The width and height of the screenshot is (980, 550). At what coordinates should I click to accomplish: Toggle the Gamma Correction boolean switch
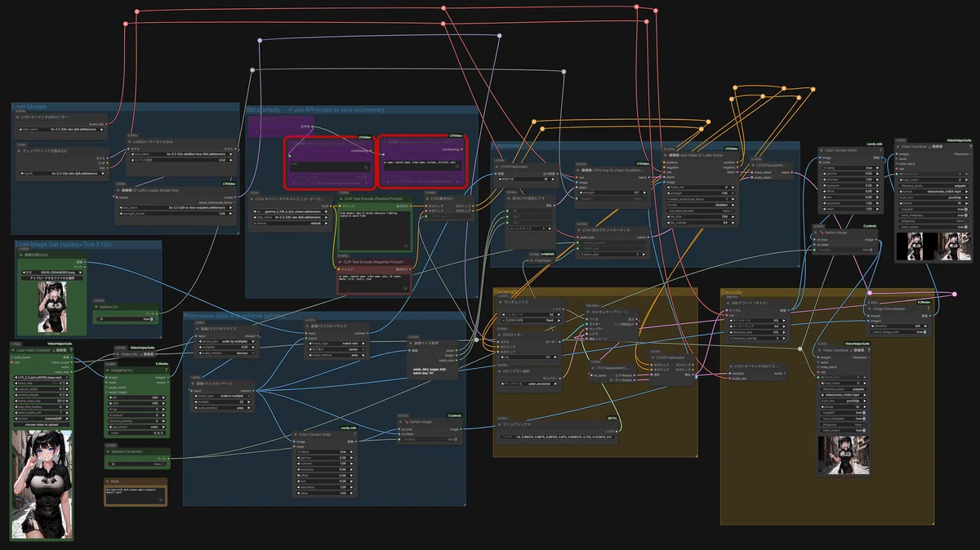tap(139, 464)
